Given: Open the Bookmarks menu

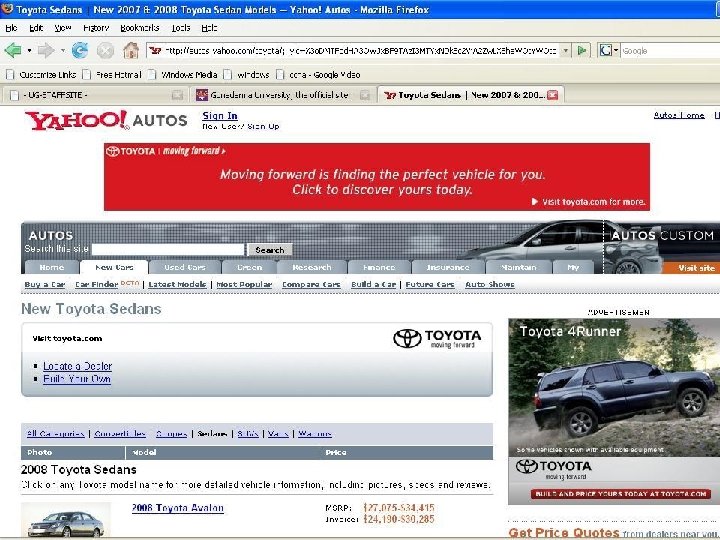Looking at the screenshot, I should (x=140, y=28).
